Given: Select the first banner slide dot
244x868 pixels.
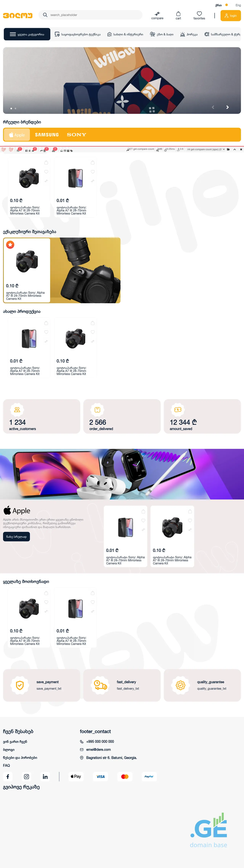Looking at the screenshot, I should 11,108.
